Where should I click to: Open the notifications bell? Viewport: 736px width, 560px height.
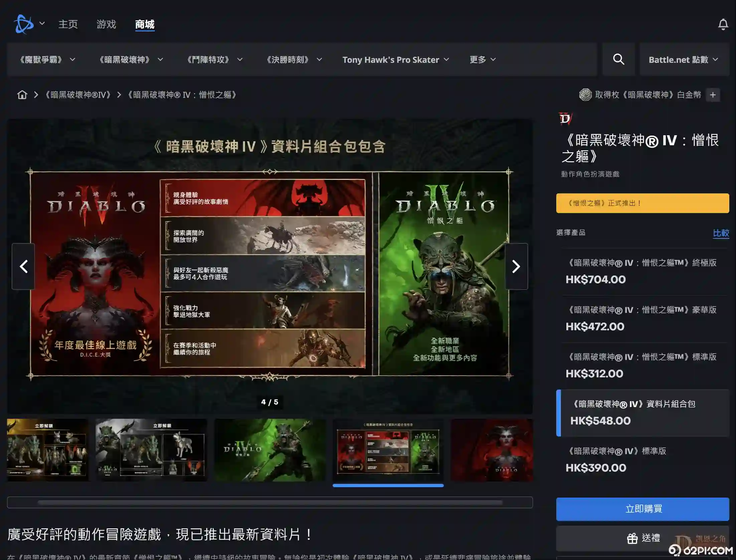723,24
